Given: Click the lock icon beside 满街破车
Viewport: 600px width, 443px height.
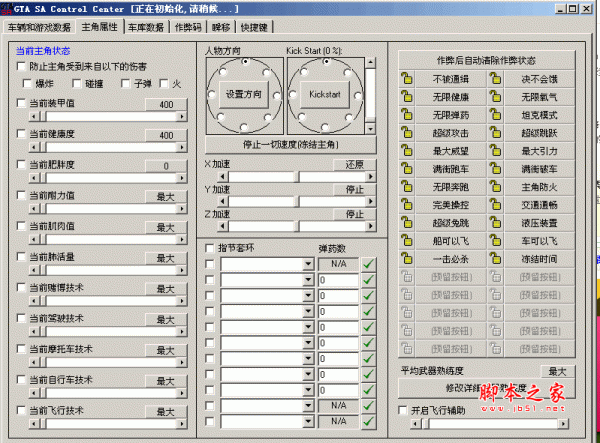Looking at the screenshot, I should (x=496, y=169).
